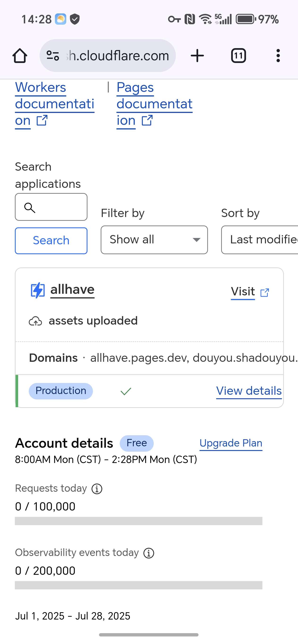The image size is (298, 644).
Task: Click the Requests today usage progress bar
Action: [x=138, y=521]
